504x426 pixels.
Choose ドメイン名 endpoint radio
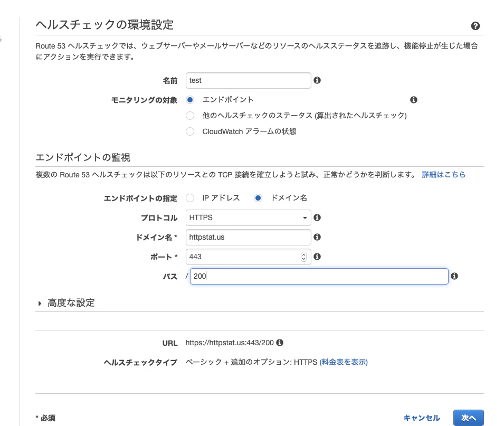[258, 198]
